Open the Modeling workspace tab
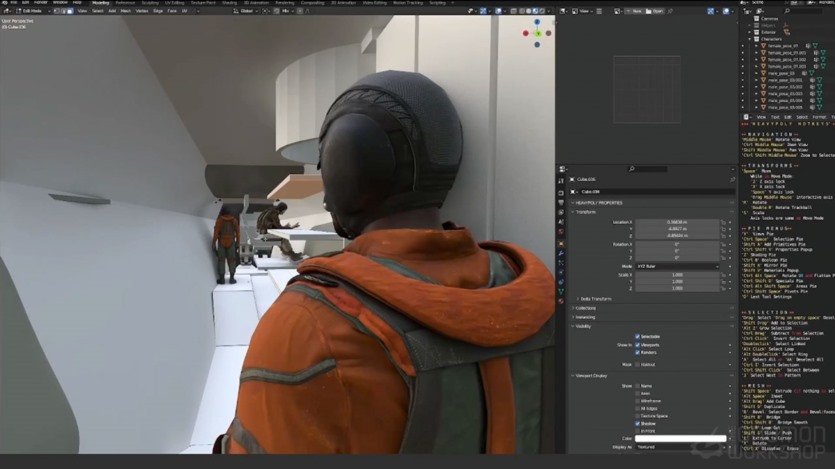This screenshot has height=469, width=835. coord(100,3)
